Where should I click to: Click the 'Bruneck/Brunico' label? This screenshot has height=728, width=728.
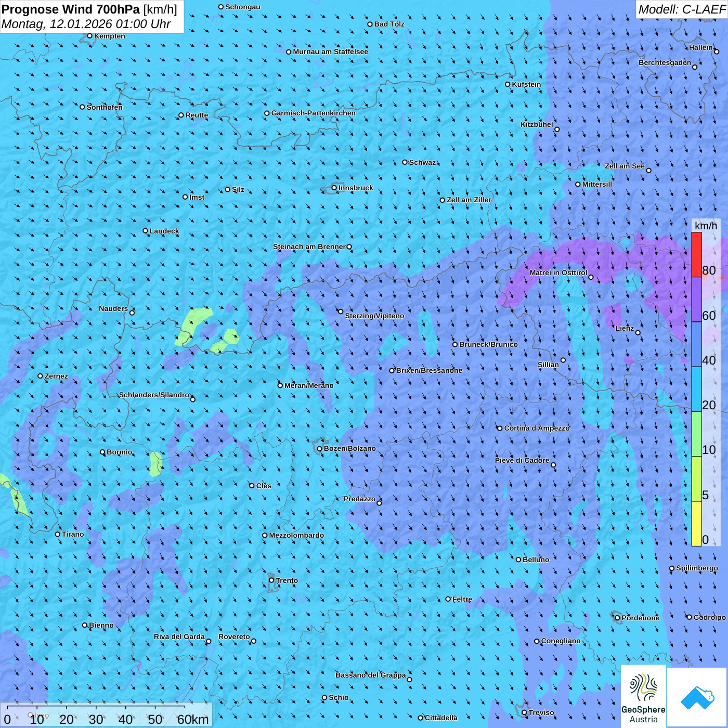[488, 344]
